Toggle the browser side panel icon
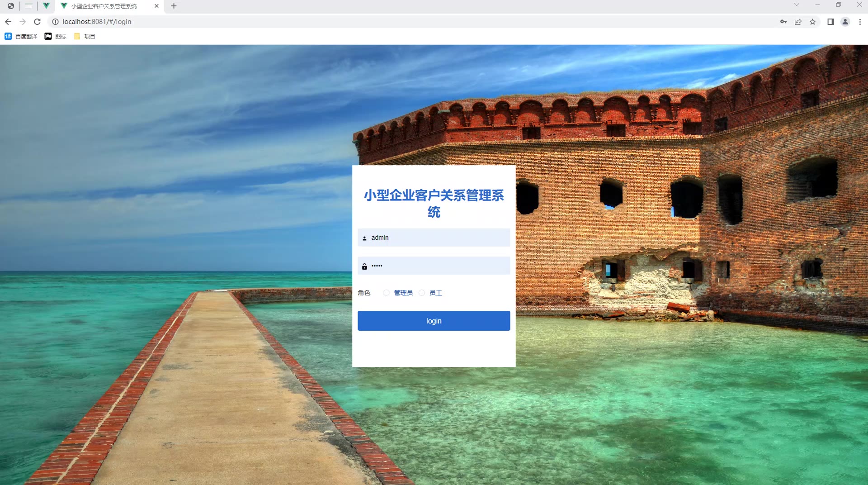Viewport: 868px width, 485px height. 830,22
